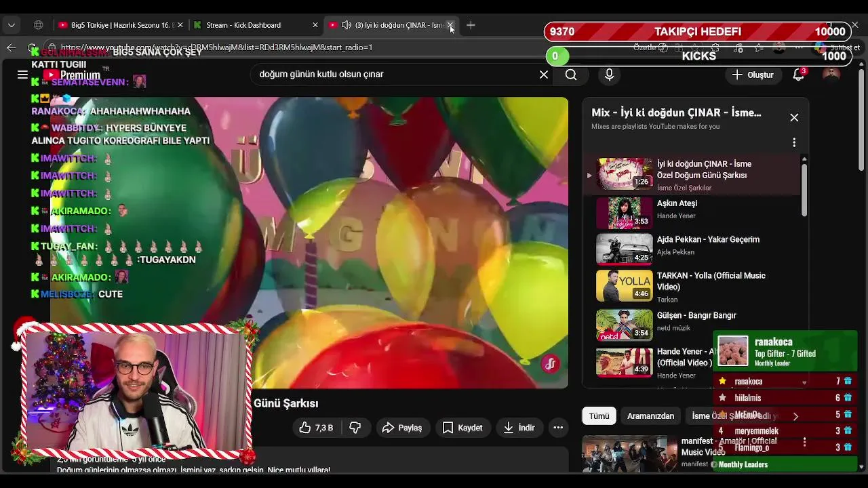Click the Mix - İyi ki doğdun ÇINAR heading
This screenshot has width=868, height=488.
[x=676, y=113]
